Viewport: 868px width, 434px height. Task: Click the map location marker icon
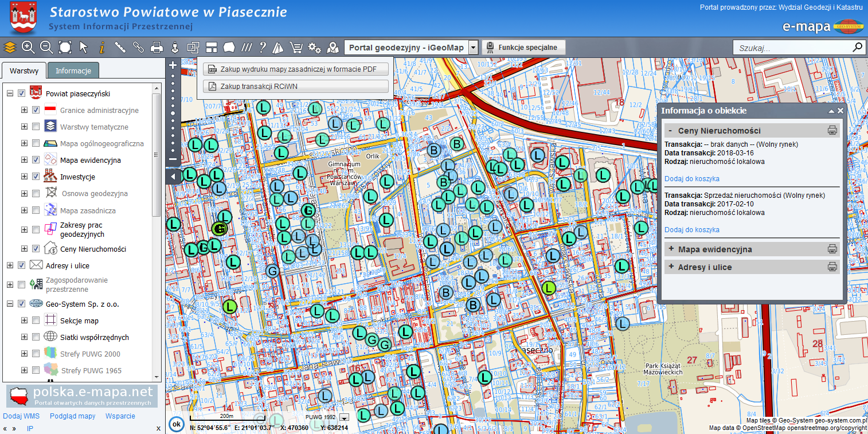coord(332,47)
